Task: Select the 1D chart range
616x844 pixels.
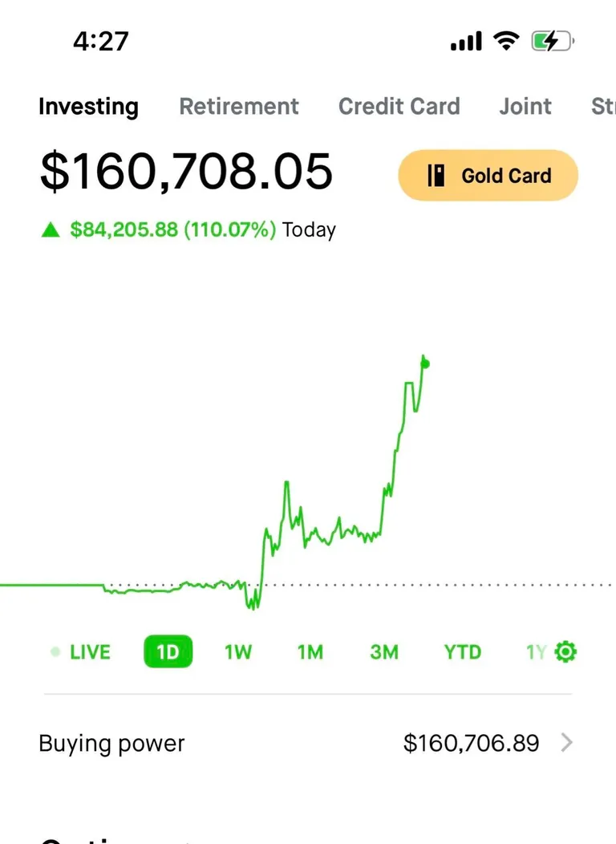Action: [168, 651]
